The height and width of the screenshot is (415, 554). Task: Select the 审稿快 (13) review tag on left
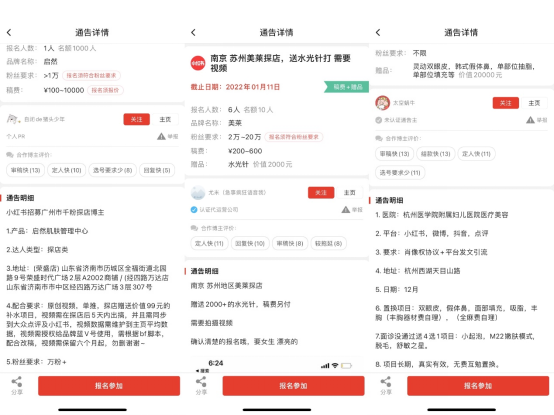25,170
